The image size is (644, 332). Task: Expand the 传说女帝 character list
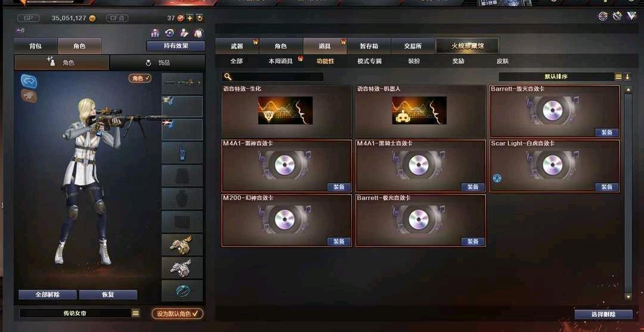pos(135,313)
